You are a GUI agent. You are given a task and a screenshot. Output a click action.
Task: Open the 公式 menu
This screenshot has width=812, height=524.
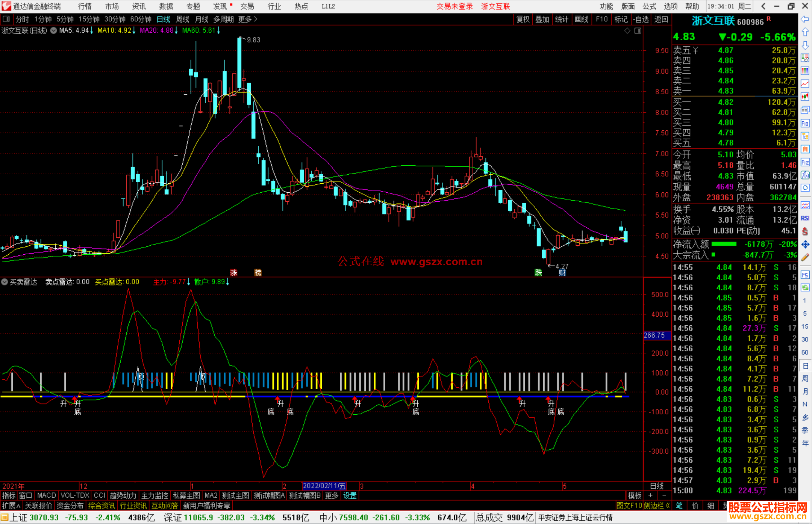(649, 6)
